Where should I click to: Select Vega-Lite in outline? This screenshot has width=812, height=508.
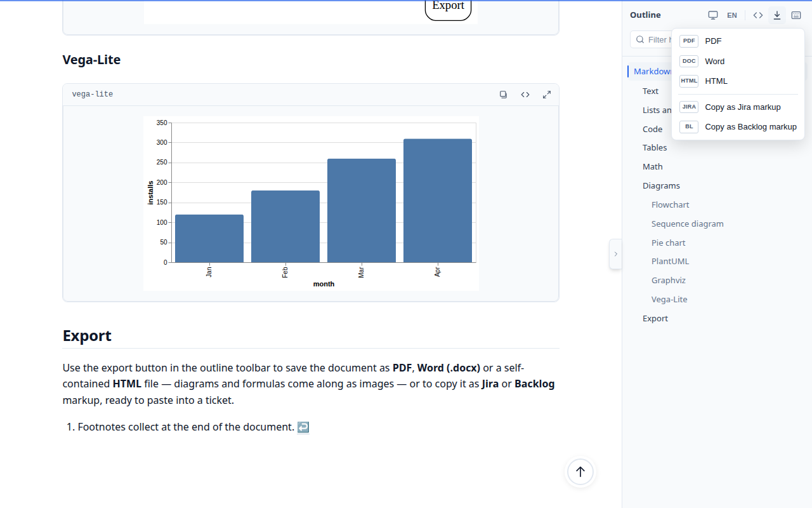[669, 299]
